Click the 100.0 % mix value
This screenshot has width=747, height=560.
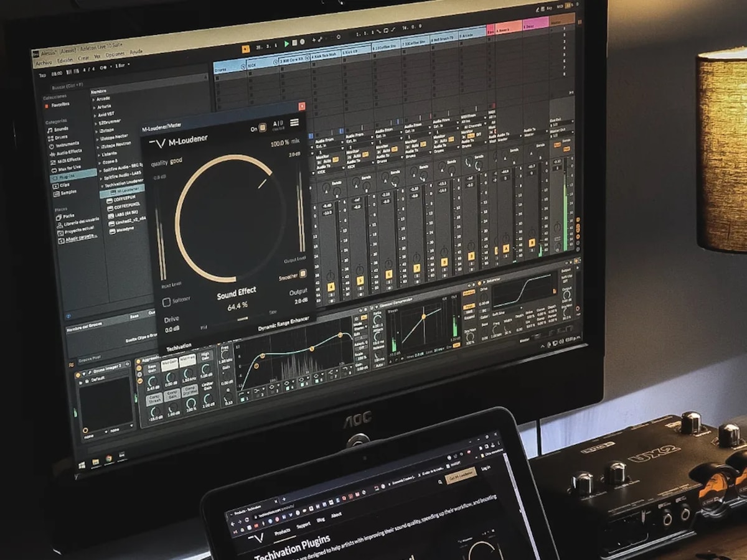click(x=285, y=142)
